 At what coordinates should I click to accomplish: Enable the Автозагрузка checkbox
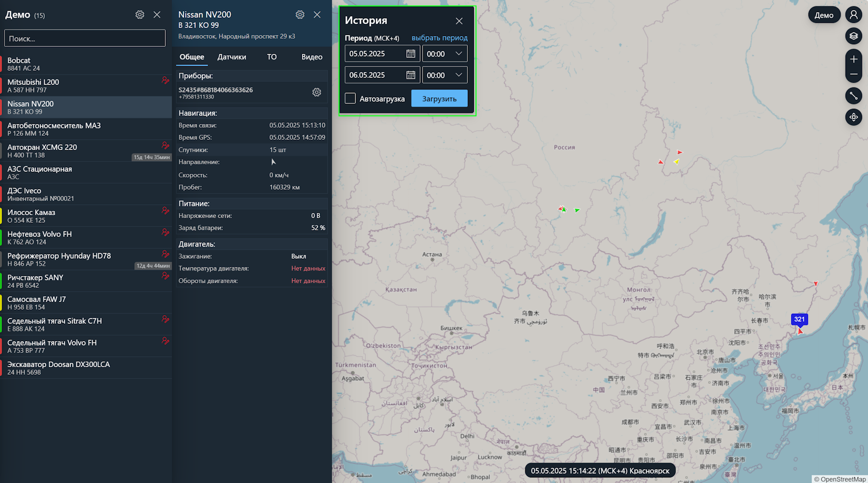(350, 98)
